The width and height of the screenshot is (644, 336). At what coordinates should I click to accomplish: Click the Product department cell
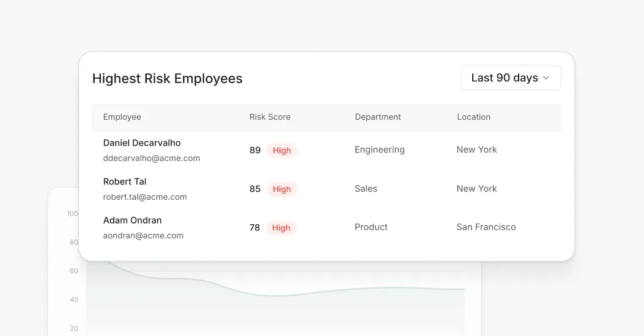pos(371,227)
